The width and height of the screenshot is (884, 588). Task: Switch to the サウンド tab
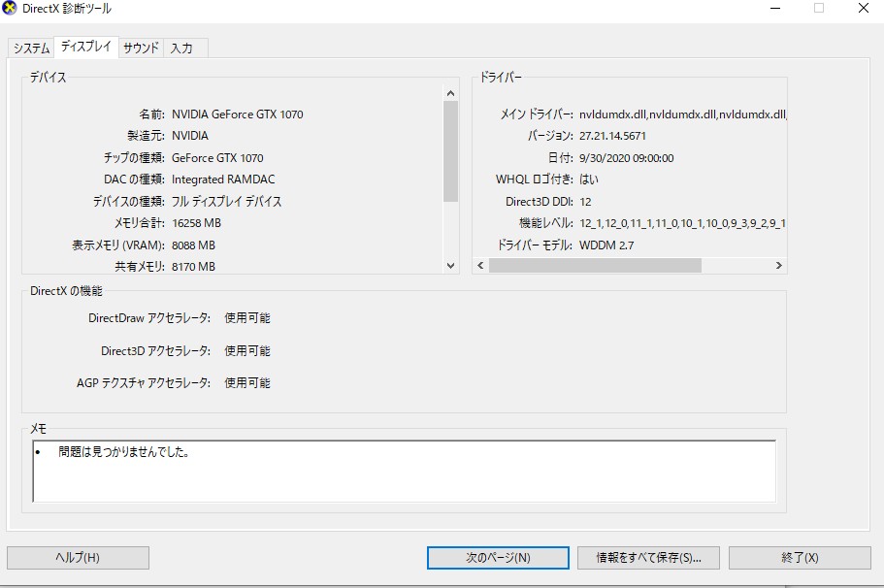coord(139,47)
